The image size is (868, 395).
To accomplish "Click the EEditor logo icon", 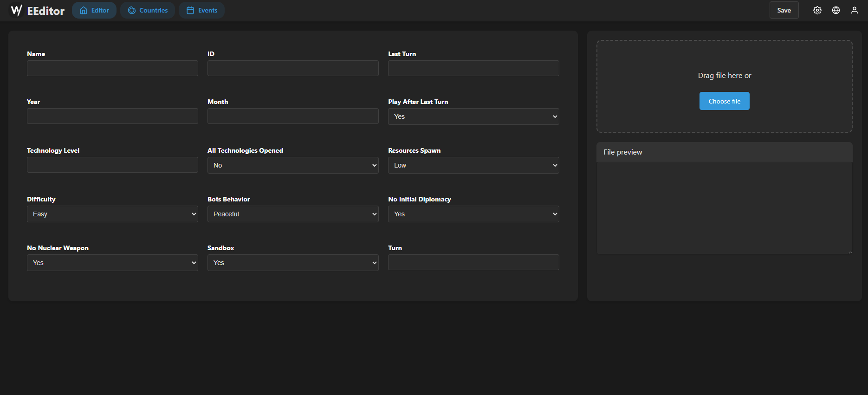I will [17, 10].
